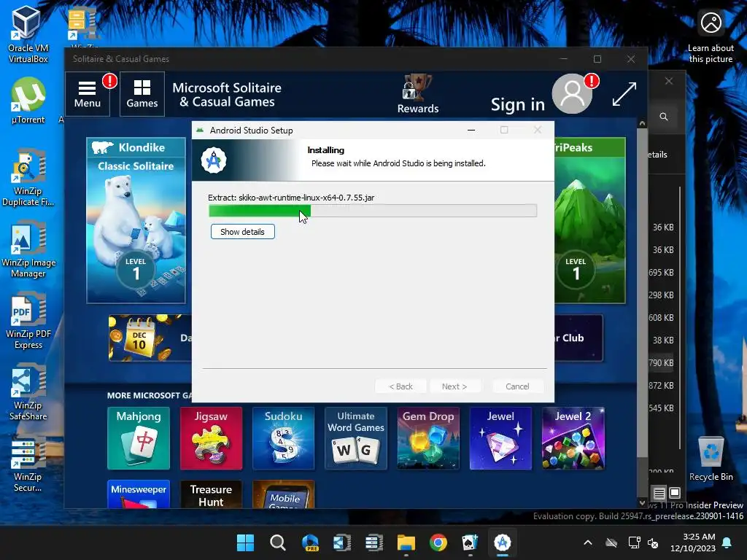Screen dimensions: 747x560
Task: Show hidden system tray icons chevron
Action: click(x=588, y=542)
